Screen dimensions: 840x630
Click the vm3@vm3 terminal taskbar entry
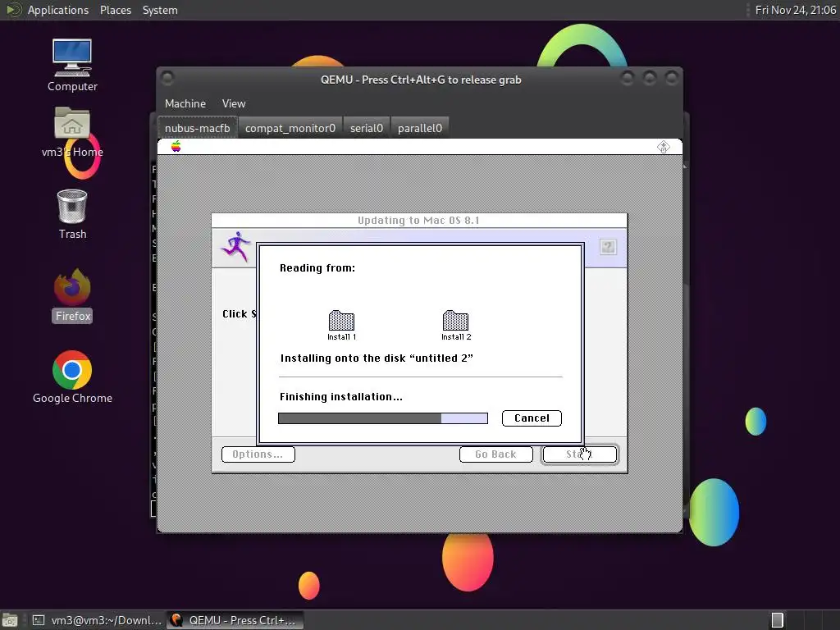97,620
